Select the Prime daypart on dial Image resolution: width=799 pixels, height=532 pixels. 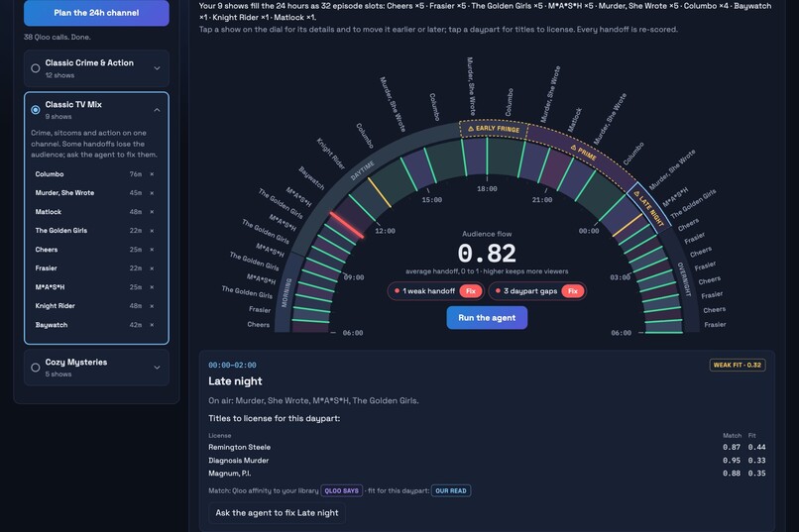pyautogui.click(x=584, y=153)
